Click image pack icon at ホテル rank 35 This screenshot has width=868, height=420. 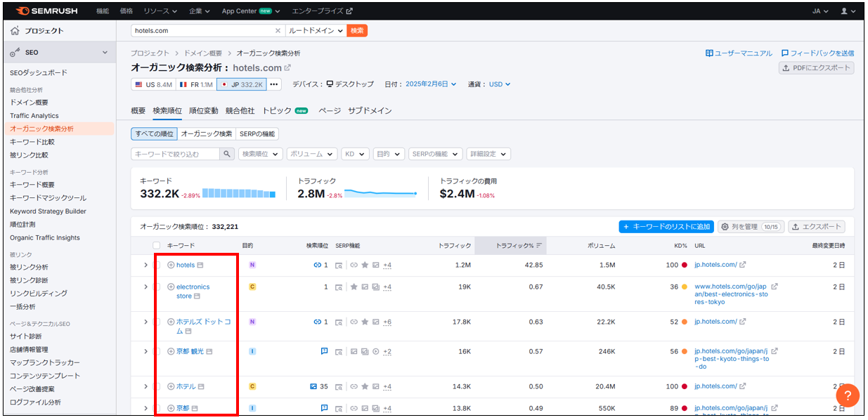tap(313, 386)
